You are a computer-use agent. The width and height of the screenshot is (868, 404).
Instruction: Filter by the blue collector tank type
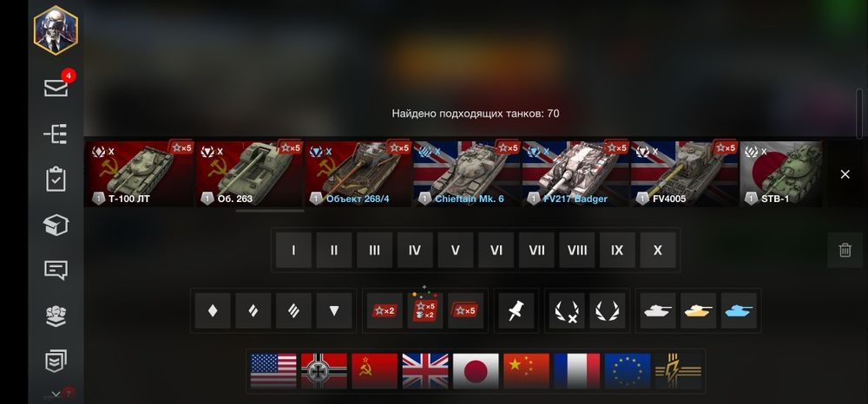point(739,310)
